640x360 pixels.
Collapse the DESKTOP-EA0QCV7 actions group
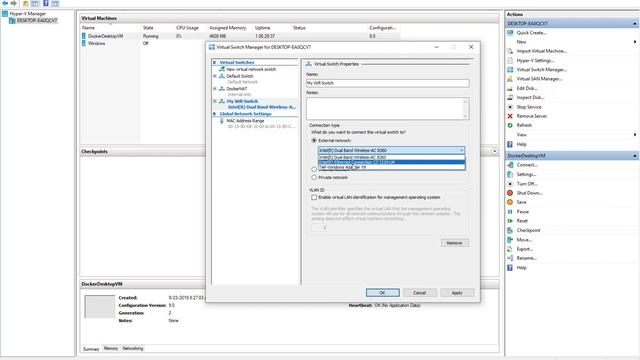[x=635, y=24]
